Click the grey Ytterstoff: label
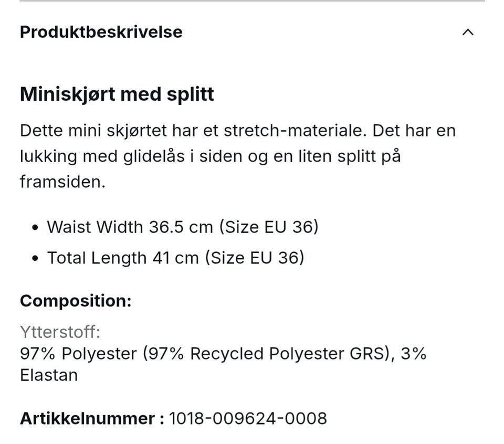This screenshot has width=504, height=444. tap(60, 332)
